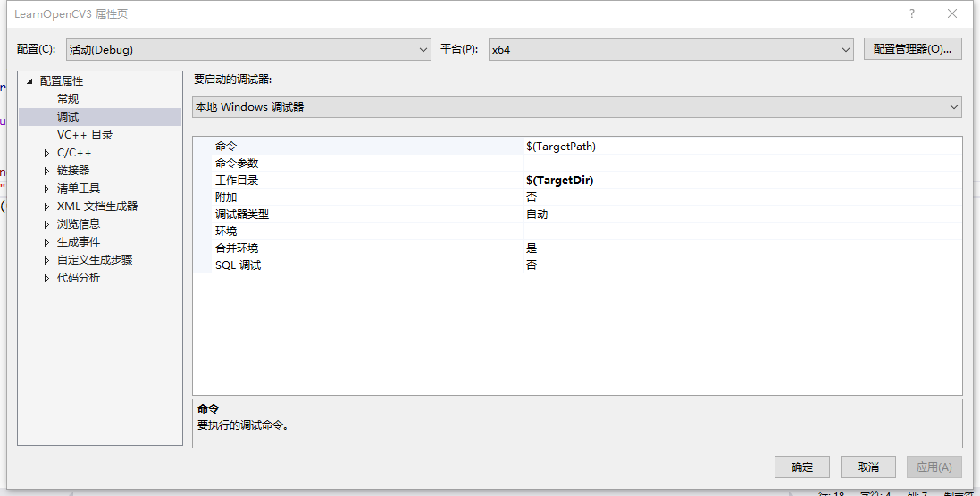Select the 命令参数 property row
The height and width of the screenshot is (496, 980).
pos(577,164)
